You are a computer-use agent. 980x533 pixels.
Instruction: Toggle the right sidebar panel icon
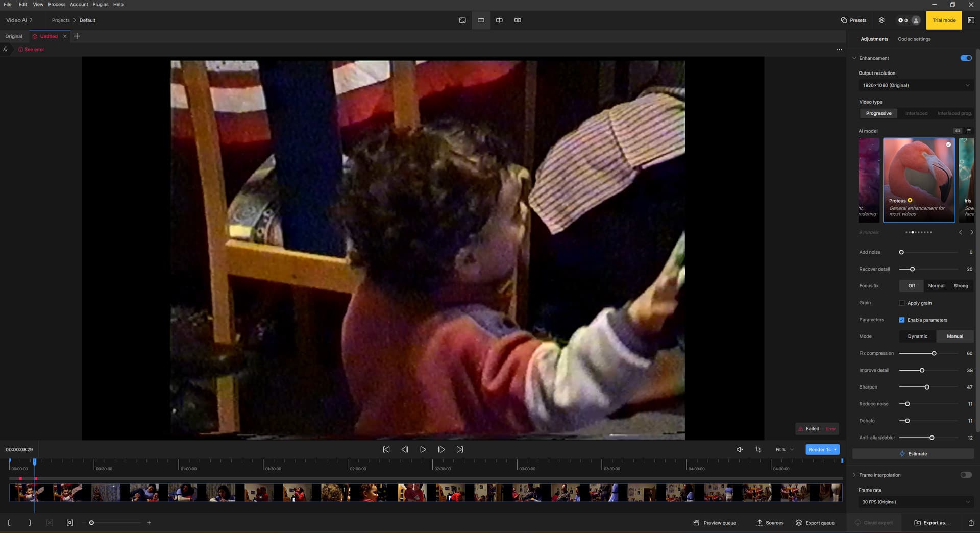[x=971, y=20]
